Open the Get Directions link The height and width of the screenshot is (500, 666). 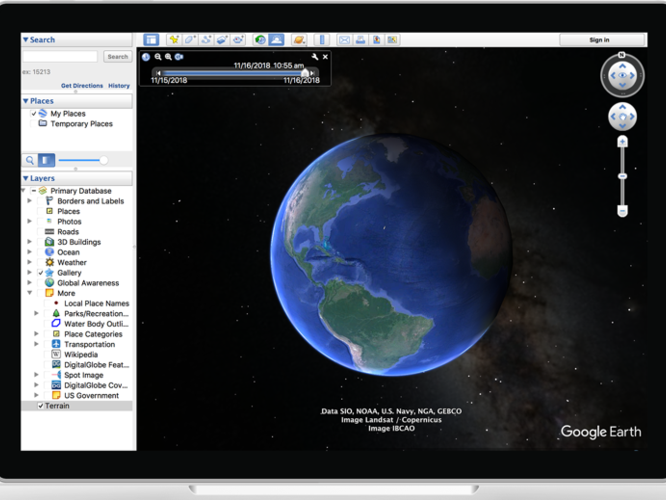click(x=82, y=85)
